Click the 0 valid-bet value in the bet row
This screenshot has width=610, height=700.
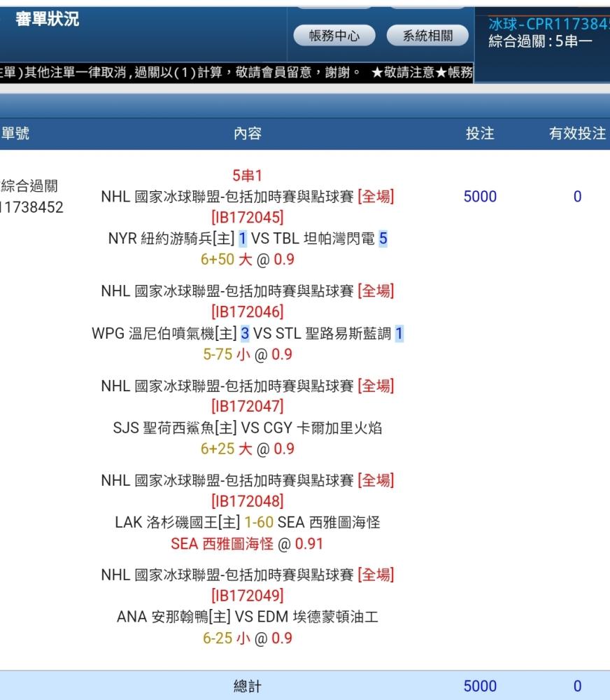coord(577,197)
